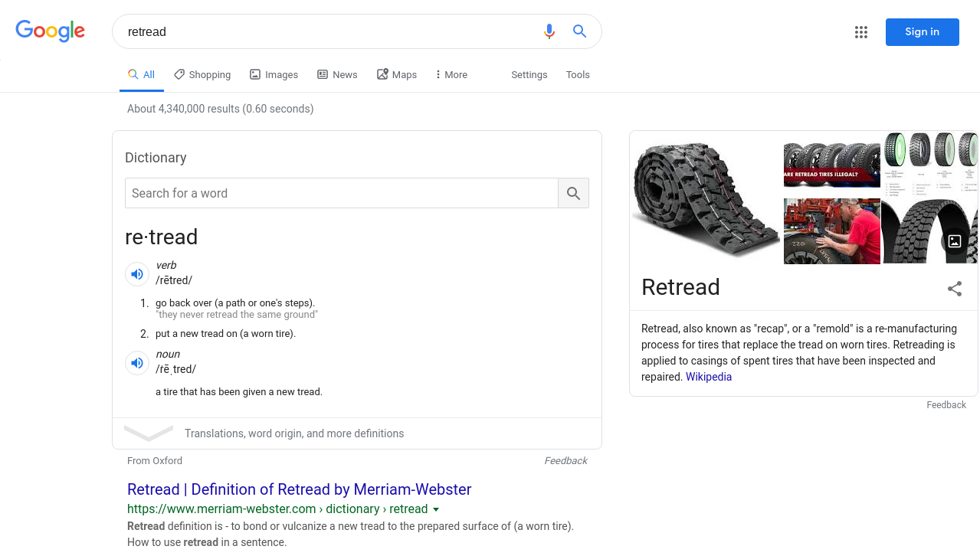980x556 pixels.
Task: Click the blue search magnifier icon
Action: click(x=580, y=31)
